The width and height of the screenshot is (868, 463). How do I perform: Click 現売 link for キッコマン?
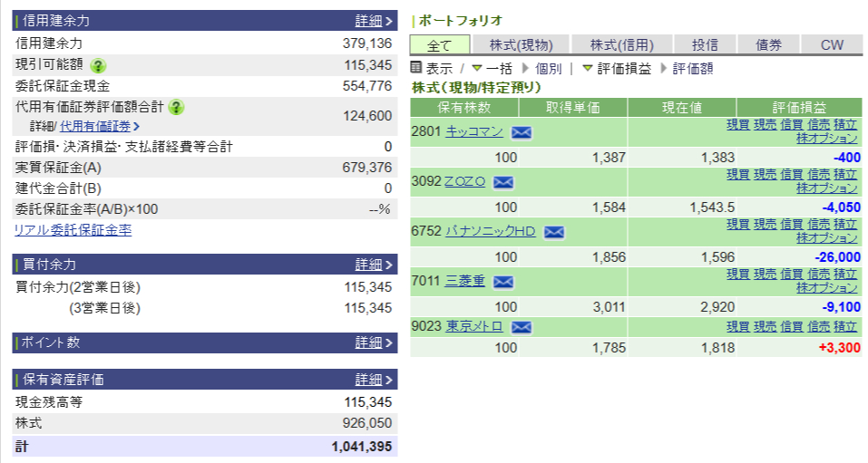point(766,124)
